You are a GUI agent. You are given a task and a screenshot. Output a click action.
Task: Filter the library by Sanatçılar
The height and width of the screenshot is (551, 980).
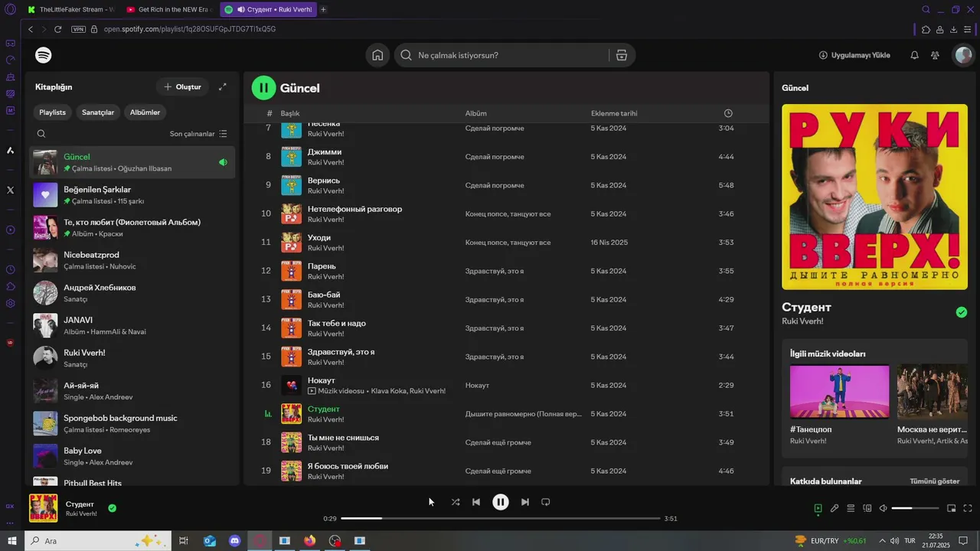(x=98, y=112)
